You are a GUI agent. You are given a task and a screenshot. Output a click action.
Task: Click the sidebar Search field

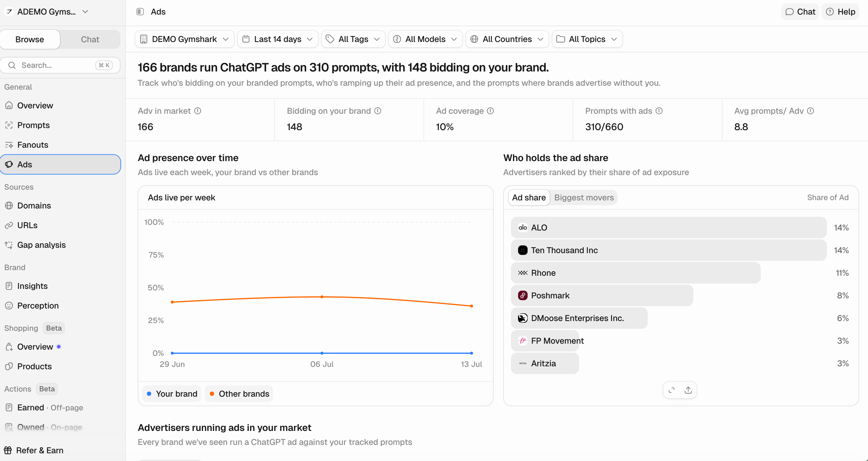[60, 65]
